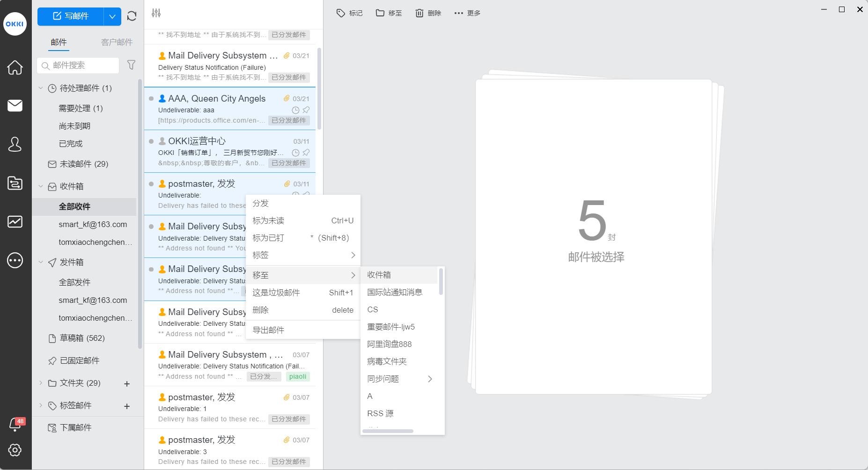Switch to the 邮件 tab
This screenshot has height=470, width=868.
pyautogui.click(x=59, y=42)
